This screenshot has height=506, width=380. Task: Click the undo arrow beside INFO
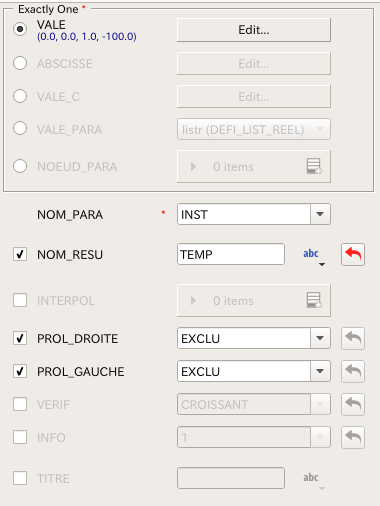[353, 437]
